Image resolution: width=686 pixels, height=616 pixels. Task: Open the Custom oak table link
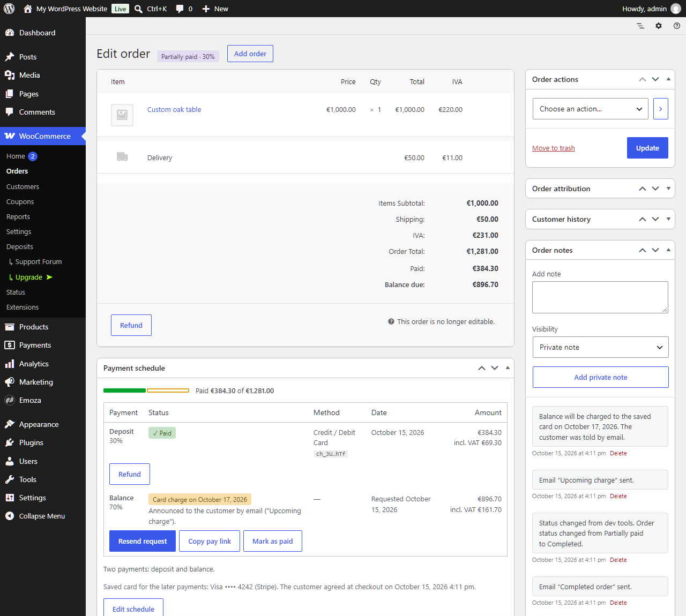click(174, 109)
